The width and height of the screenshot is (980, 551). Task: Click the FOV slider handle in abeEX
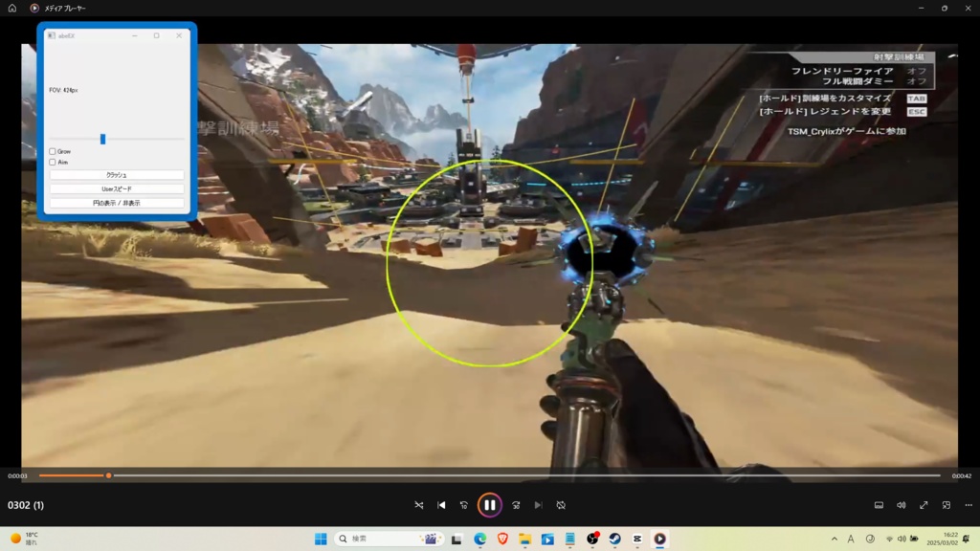pos(103,139)
